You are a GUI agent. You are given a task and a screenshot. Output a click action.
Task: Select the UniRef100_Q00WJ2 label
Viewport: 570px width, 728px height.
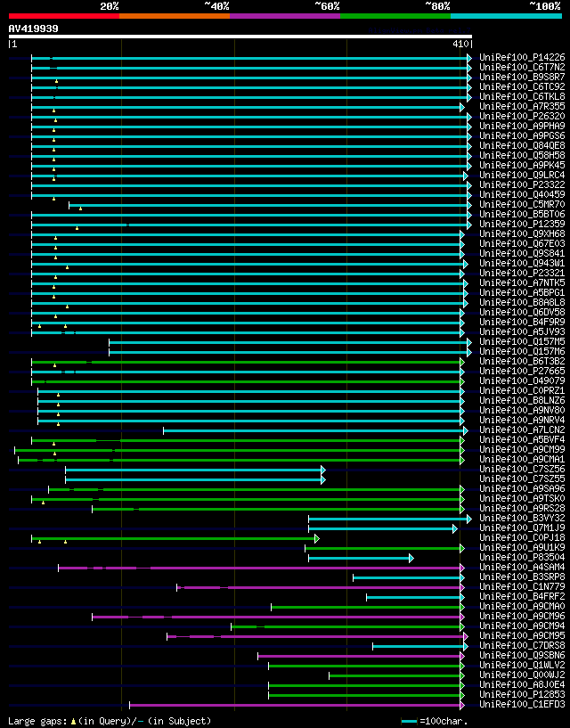click(x=522, y=675)
